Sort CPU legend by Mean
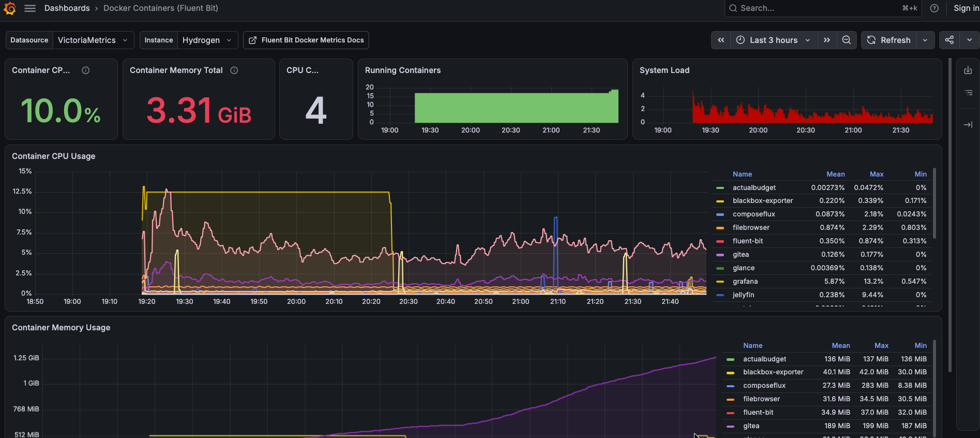Viewport: 980px width, 438px height. tap(835, 174)
